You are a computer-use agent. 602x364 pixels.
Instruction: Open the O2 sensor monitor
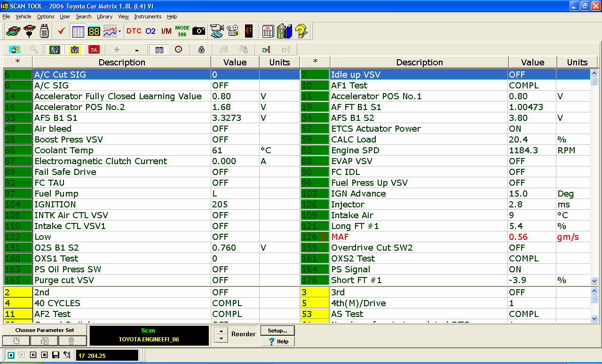[x=150, y=31]
